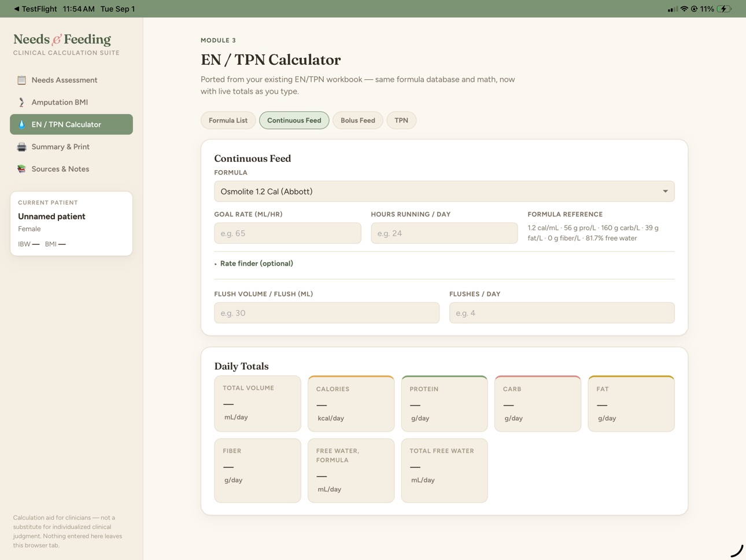Tap the TestFlight back arrow in status bar
Image resolution: width=746 pixels, height=560 pixels.
coord(16,9)
